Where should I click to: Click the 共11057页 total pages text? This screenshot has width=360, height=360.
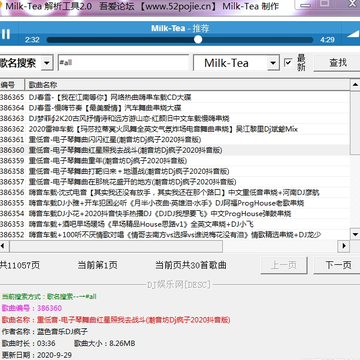pyautogui.click(x=20, y=265)
